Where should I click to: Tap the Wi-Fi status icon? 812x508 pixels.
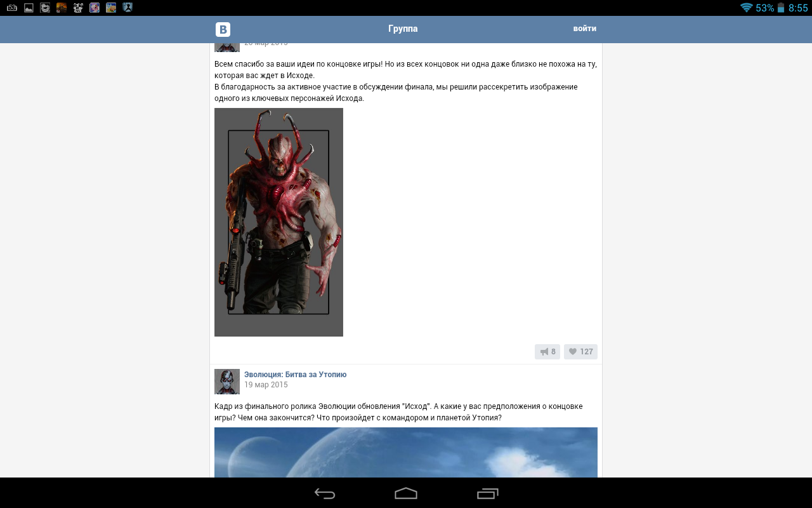(x=746, y=8)
